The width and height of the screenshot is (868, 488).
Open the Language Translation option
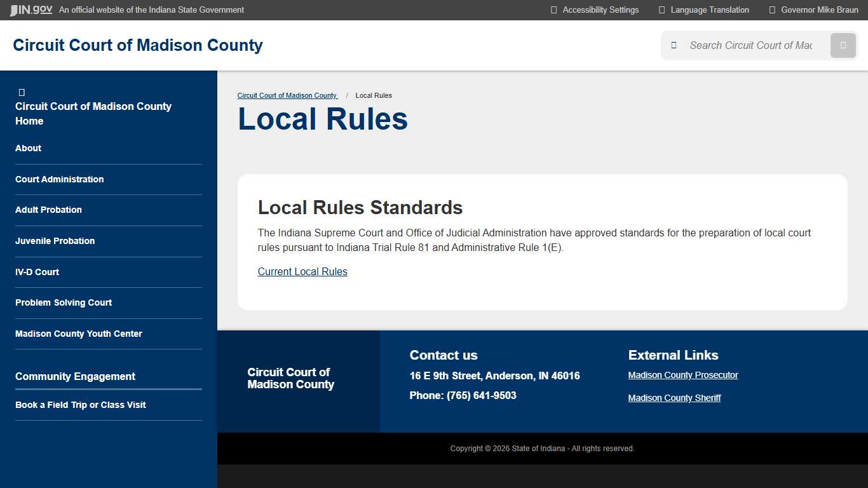click(x=708, y=10)
